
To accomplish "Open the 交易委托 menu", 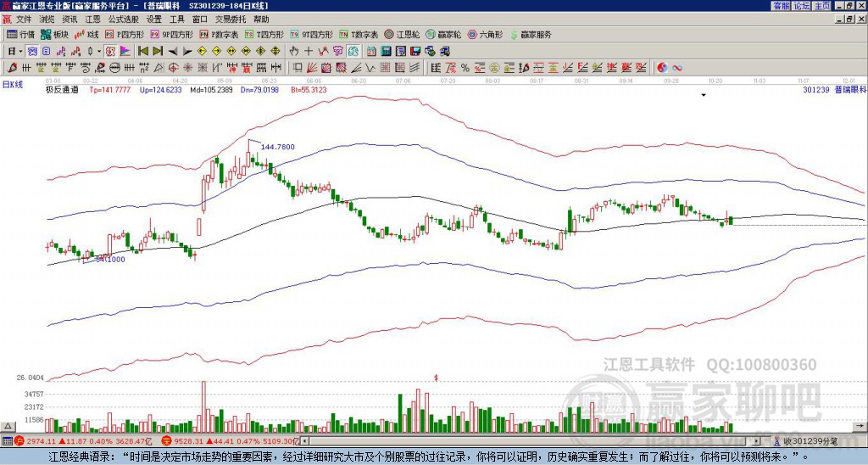I will click(x=231, y=20).
